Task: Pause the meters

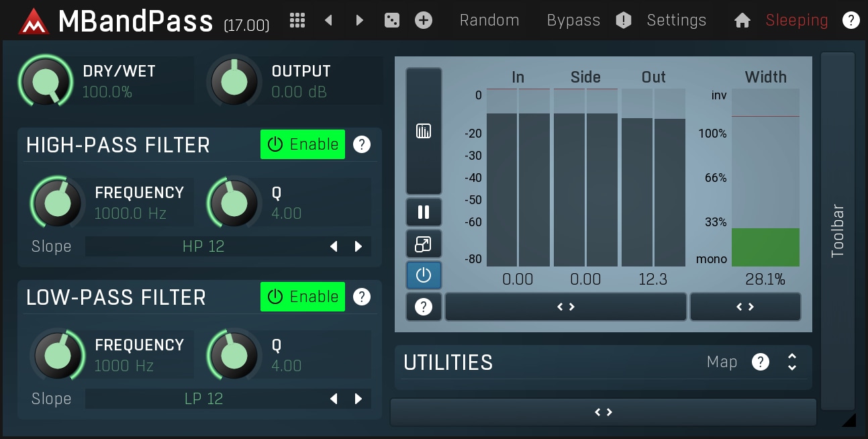Action: (424, 212)
